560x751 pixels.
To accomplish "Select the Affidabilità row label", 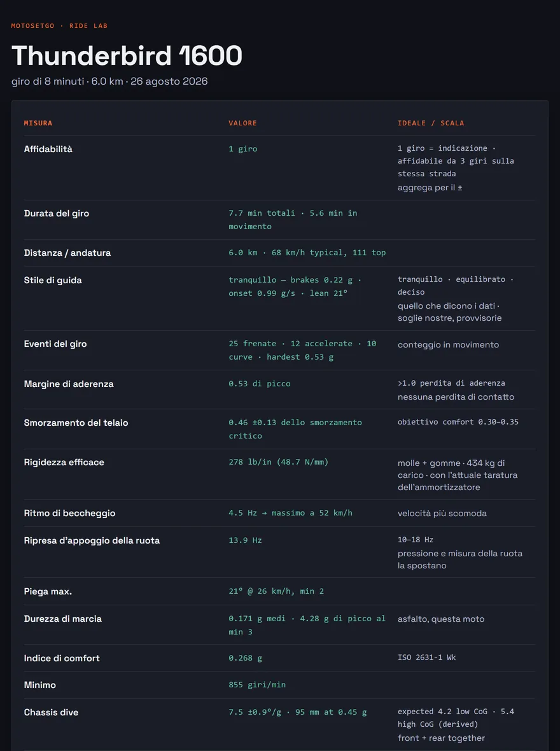I will [48, 149].
